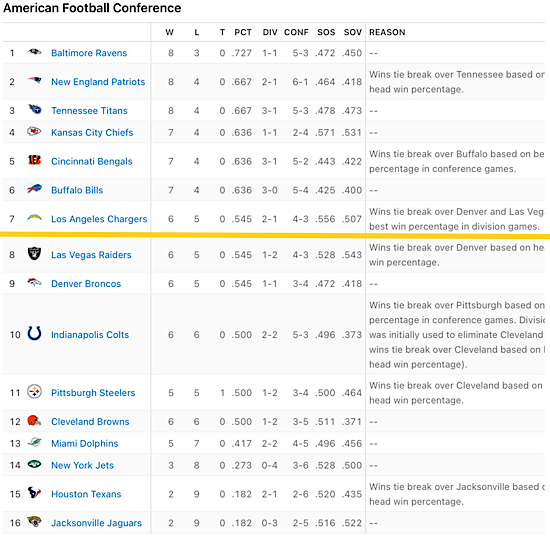Select the Denver Broncos team name
The height and width of the screenshot is (538, 550).
coord(86,283)
